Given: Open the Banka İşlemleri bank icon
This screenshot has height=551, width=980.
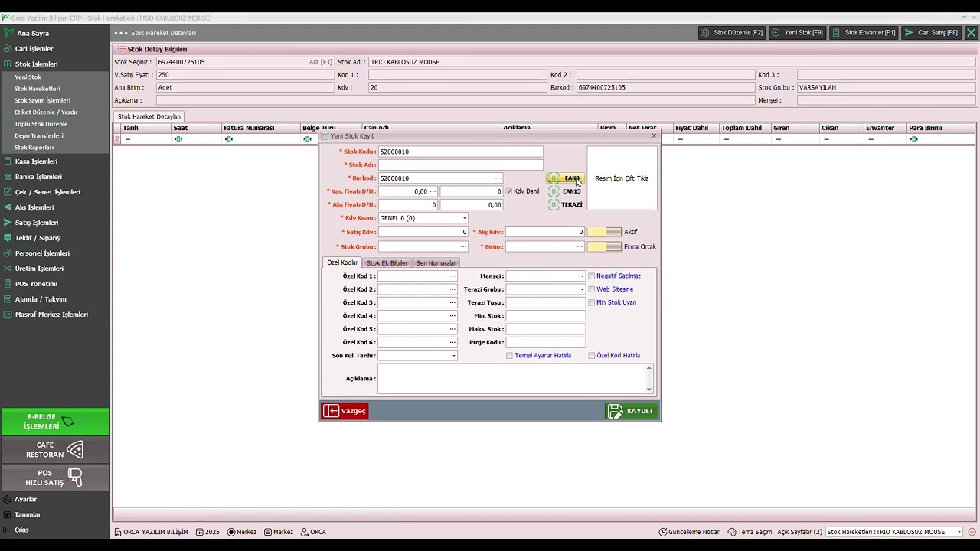Looking at the screenshot, I should [x=8, y=177].
